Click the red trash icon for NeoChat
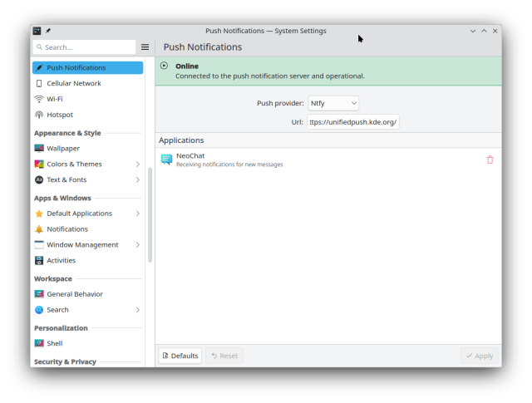Viewport: 532px width, 403px height. [x=490, y=160]
